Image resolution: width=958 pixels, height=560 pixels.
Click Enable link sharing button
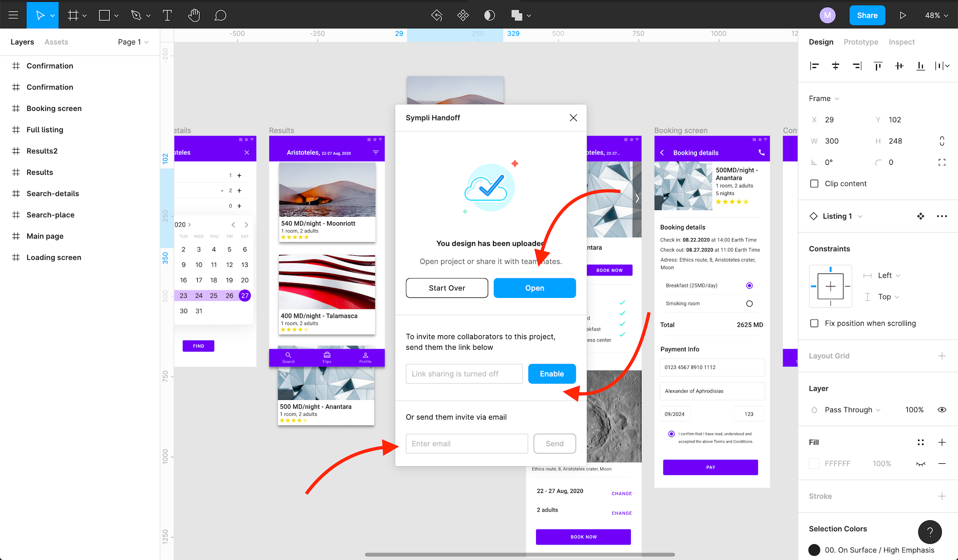[552, 374]
